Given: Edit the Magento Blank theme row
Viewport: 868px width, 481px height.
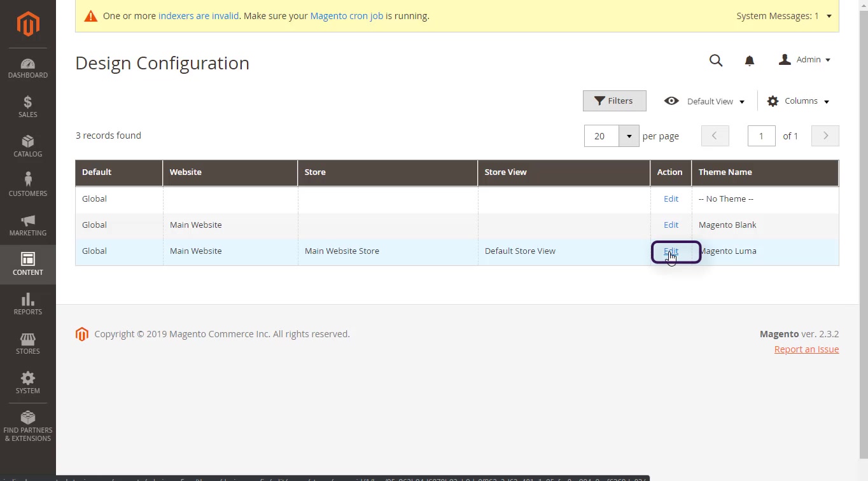Looking at the screenshot, I should coord(671,225).
